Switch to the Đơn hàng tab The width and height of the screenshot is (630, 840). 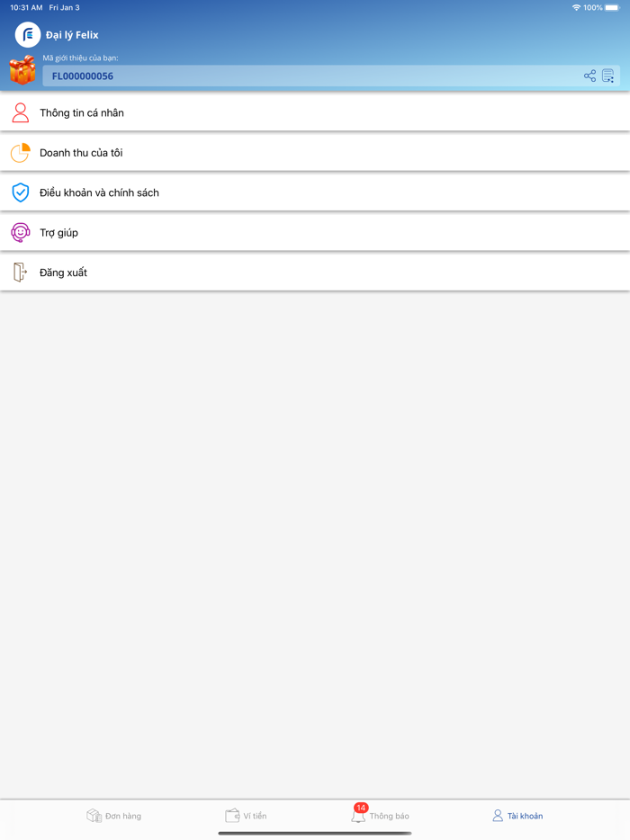point(113,816)
